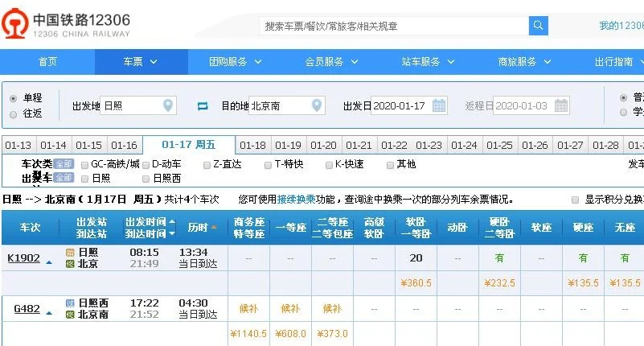Screen dimensions: 644x346
Task: Check the Z-直达 train type box
Action: click(207, 165)
